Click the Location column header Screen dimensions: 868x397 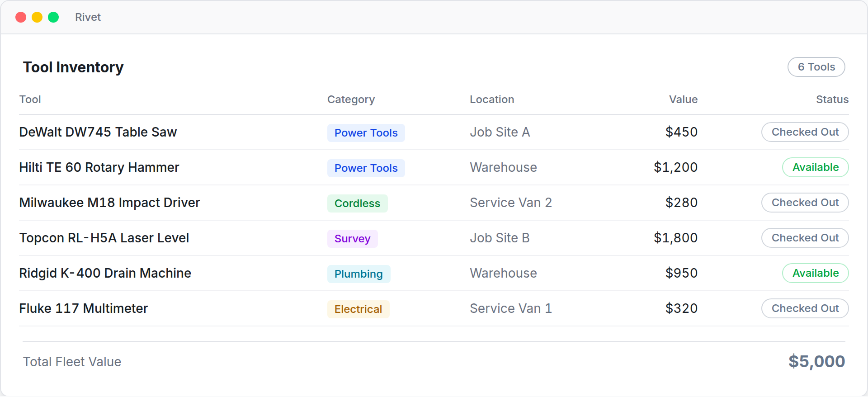click(x=492, y=99)
